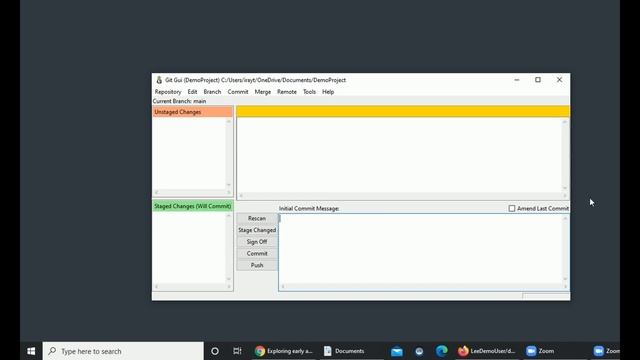Click the commit message vertical scrollbar
This screenshot has width=640, height=360.
point(565,249)
